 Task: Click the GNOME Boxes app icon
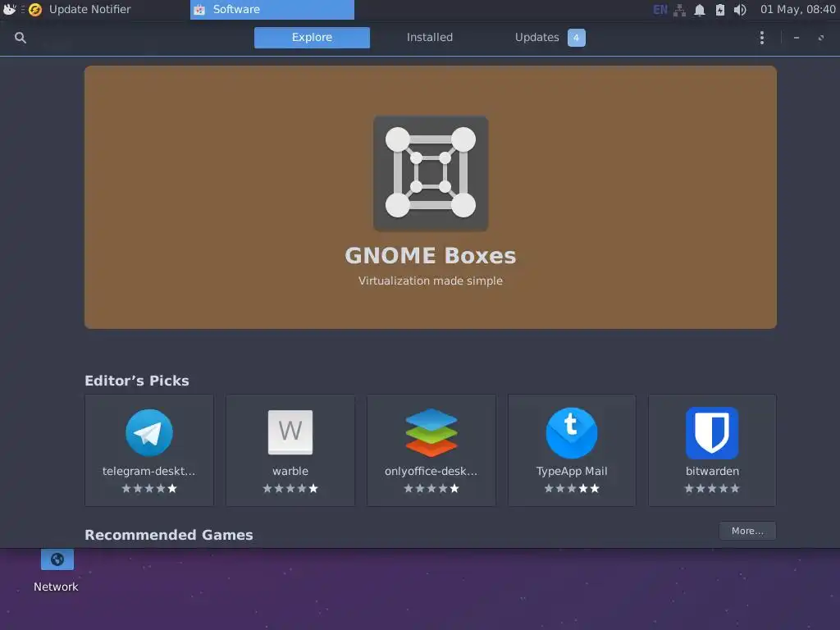pyautogui.click(x=431, y=173)
